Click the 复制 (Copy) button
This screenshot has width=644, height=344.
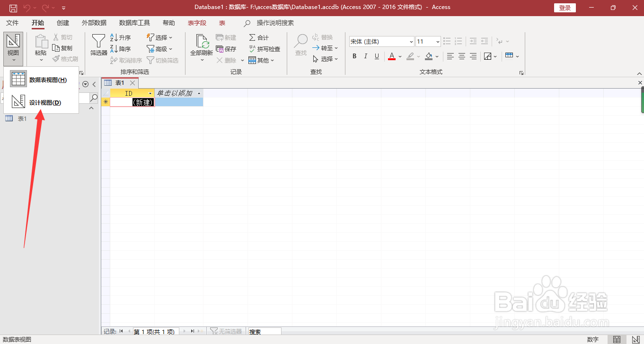tap(62, 48)
